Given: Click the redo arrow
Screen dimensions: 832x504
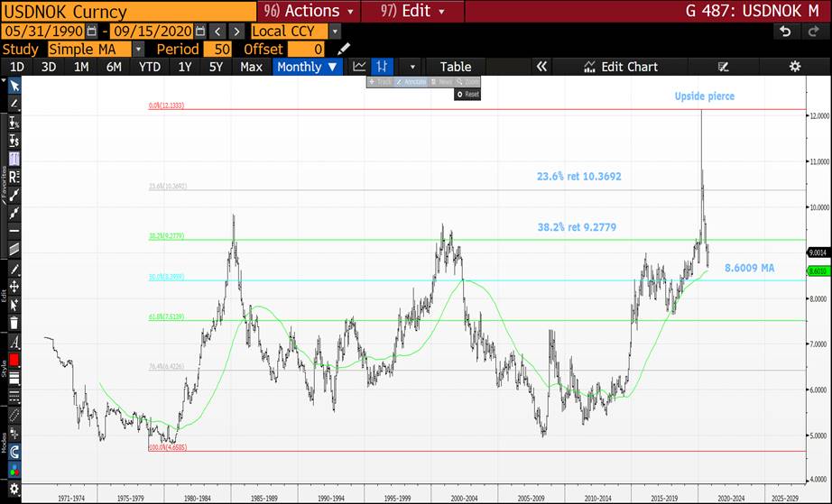Looking at the screenshot, I should (813, 32).
